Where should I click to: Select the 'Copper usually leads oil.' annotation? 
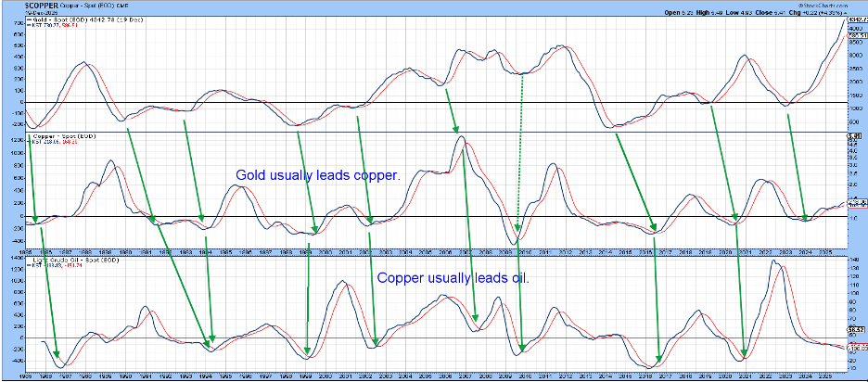(x=453, y=276)
